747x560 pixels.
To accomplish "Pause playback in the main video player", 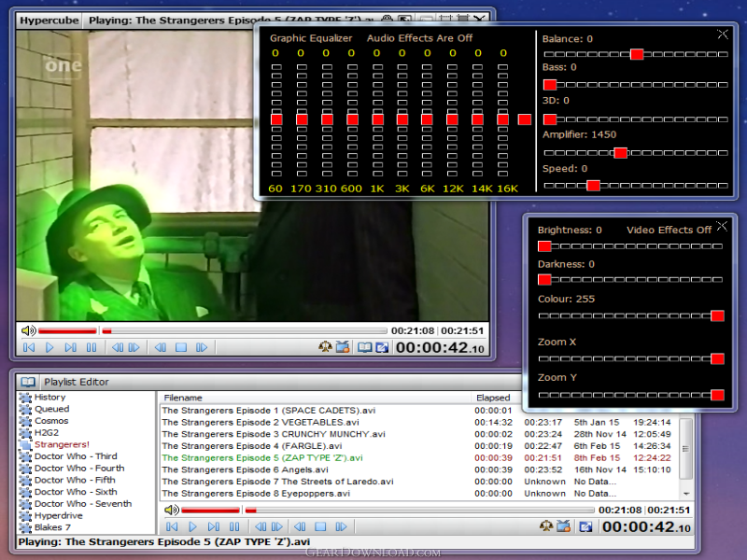I will point(92,347).
